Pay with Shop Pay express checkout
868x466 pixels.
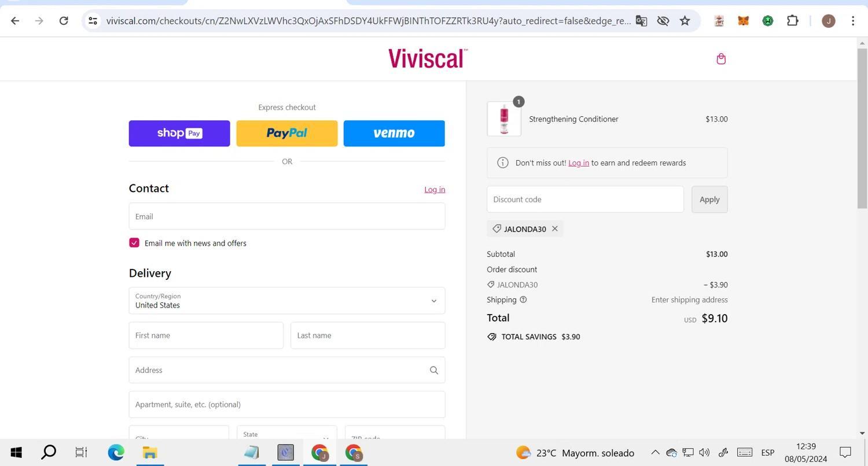179,134
